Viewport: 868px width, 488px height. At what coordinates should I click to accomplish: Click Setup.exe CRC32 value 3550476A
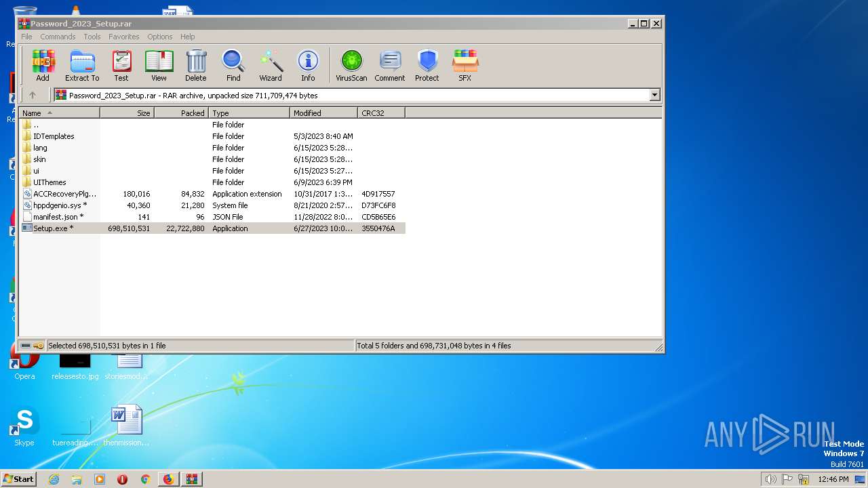coord(378,228)
